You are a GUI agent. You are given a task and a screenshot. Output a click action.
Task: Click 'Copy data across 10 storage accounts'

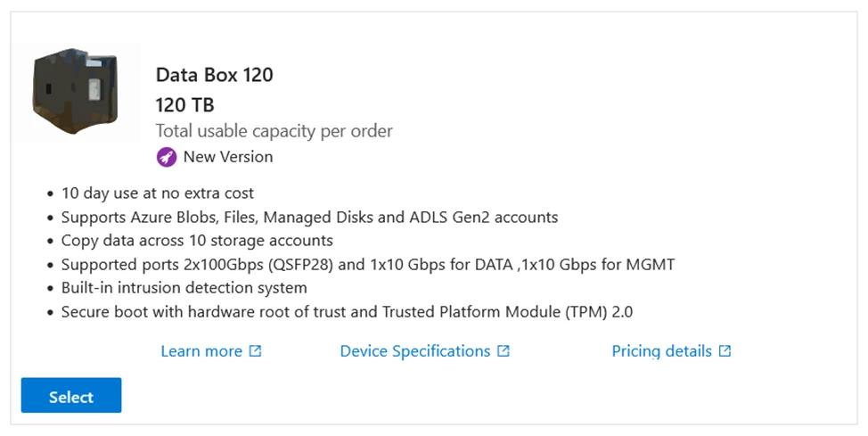(197, 241)
